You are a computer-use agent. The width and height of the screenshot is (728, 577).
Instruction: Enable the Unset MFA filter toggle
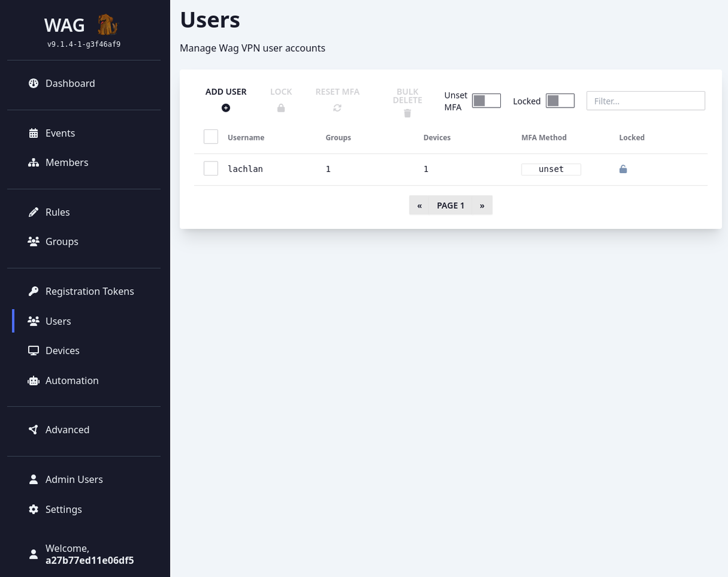tap(486, 101)
